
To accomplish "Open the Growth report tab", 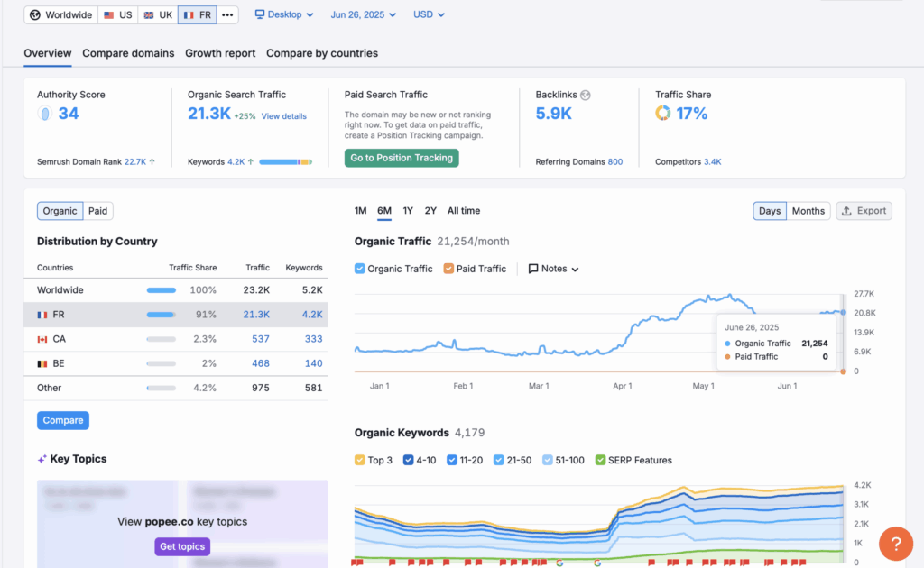I will [x=220, y=53].
